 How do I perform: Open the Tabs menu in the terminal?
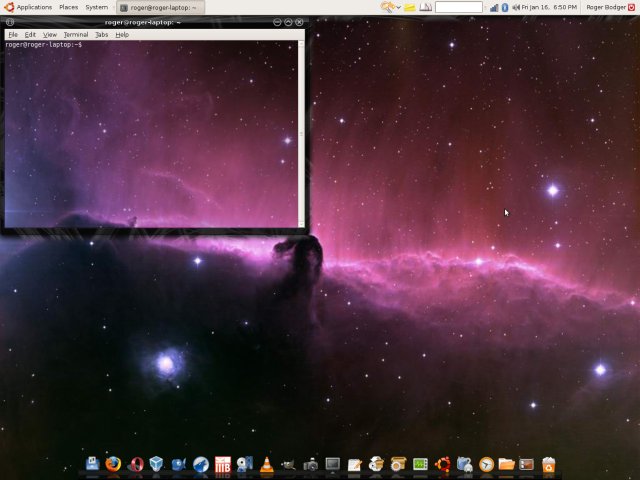point(102,35)
